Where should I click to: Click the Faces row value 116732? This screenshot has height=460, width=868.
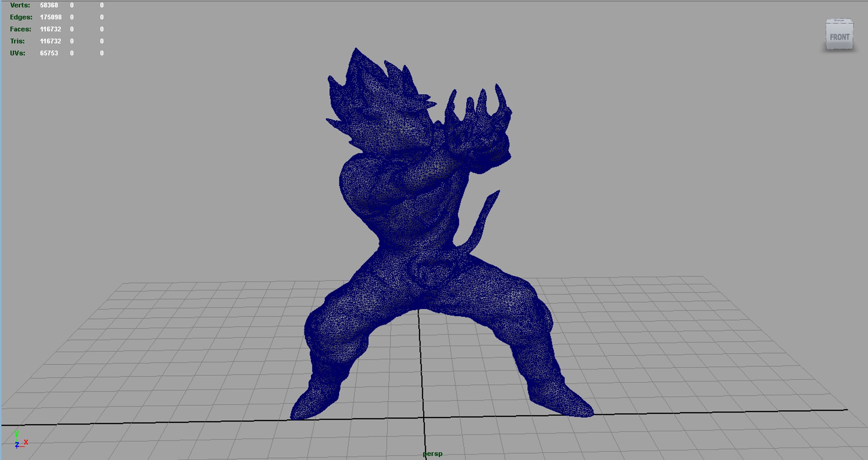coord(50,29)
